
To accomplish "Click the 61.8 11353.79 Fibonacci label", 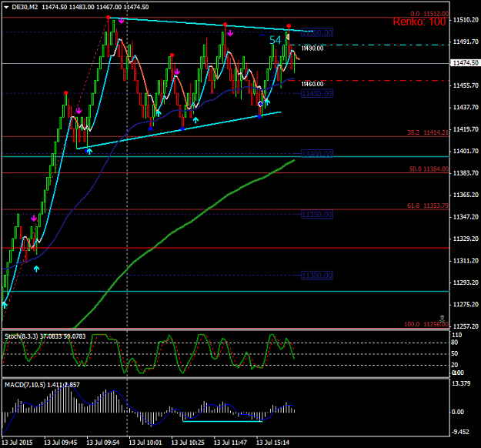I will pyautogui.click(x=428, y=206).
